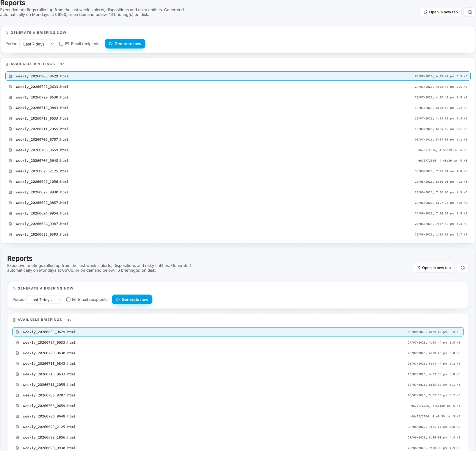The height and width of the screenshot is (451, 476).
Task: Click weekly_20260706_0659.html file icon, upper list
Action: coord(10,150)
